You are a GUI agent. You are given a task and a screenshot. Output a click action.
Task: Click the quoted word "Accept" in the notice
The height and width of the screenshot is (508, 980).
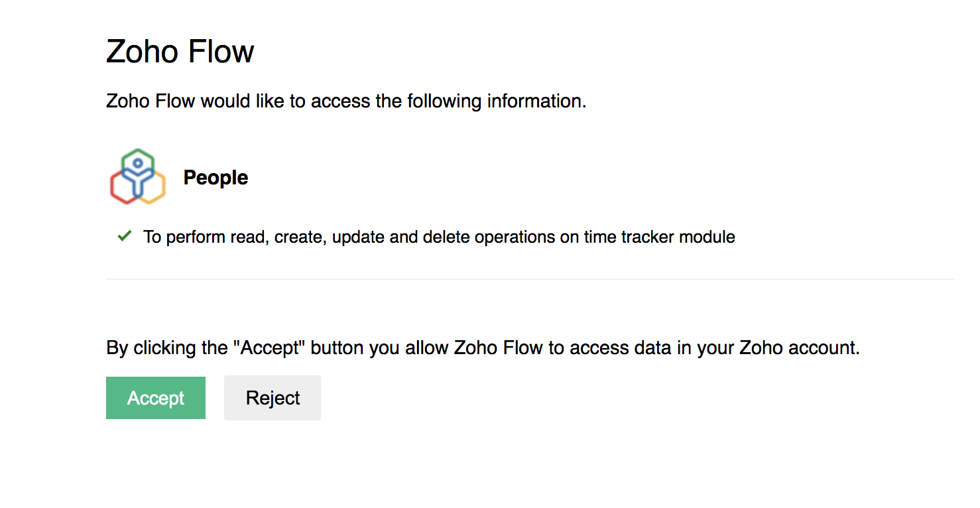269,348
